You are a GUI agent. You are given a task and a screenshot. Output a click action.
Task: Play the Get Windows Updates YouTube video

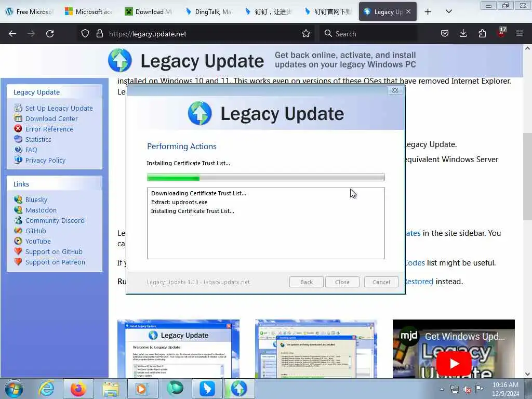(x=454, y=363)
